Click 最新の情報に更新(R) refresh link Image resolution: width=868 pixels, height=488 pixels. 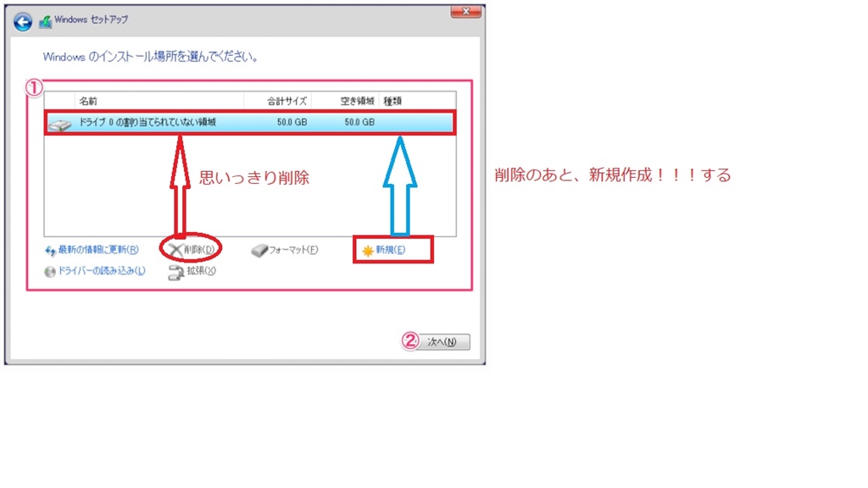[x=98, y=250]
